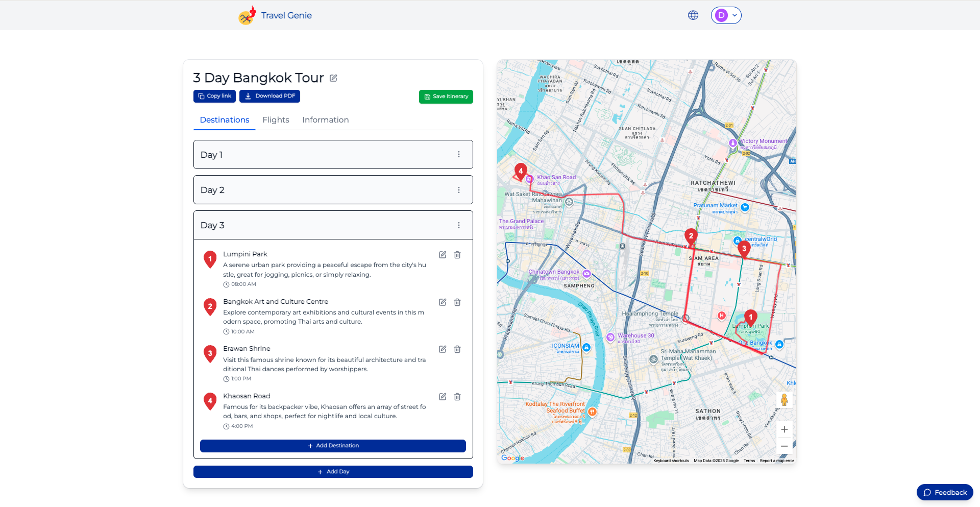
Task: Delete the Khaosan Road destination
Action: click(x=457, y=397)
